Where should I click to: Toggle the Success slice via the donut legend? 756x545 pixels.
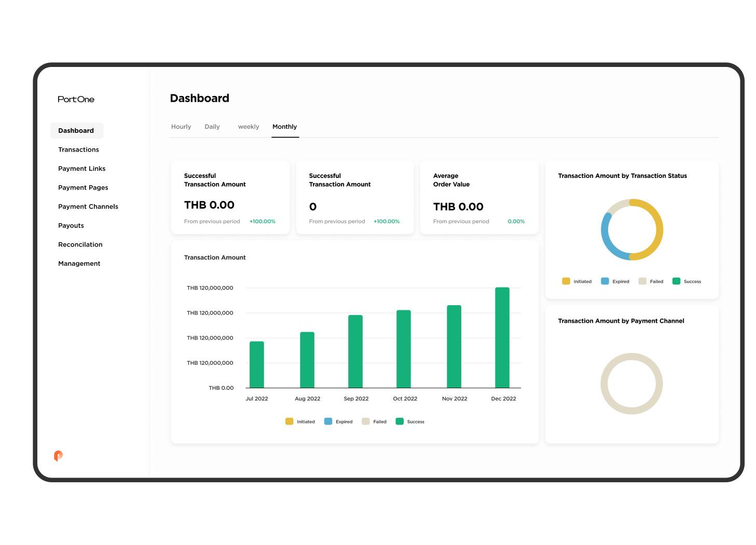pyautogui.click(x=676, y=281)
